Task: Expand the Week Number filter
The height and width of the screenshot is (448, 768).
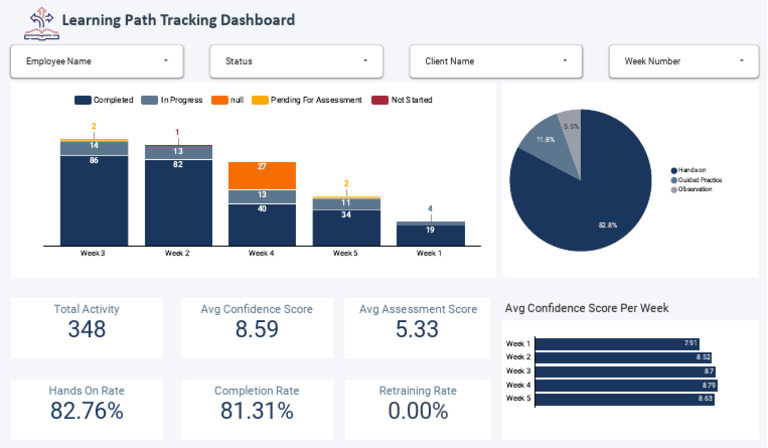Action: coord(684,61)
